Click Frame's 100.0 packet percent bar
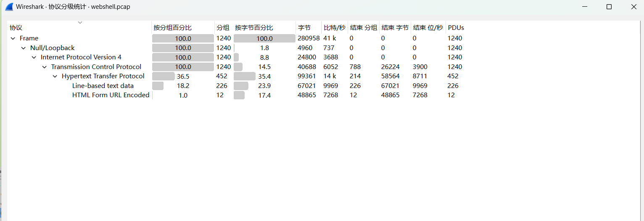Screen dimensions: 644x221 183,38
